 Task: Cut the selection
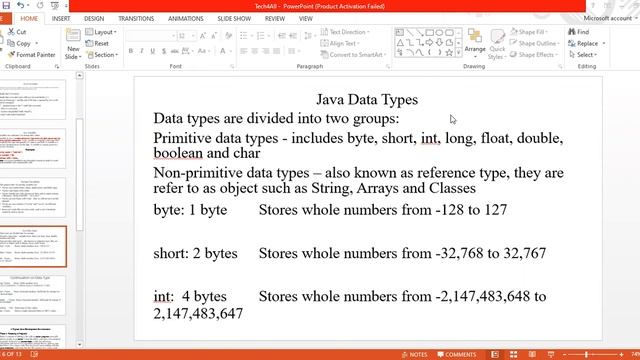[17, 31]
